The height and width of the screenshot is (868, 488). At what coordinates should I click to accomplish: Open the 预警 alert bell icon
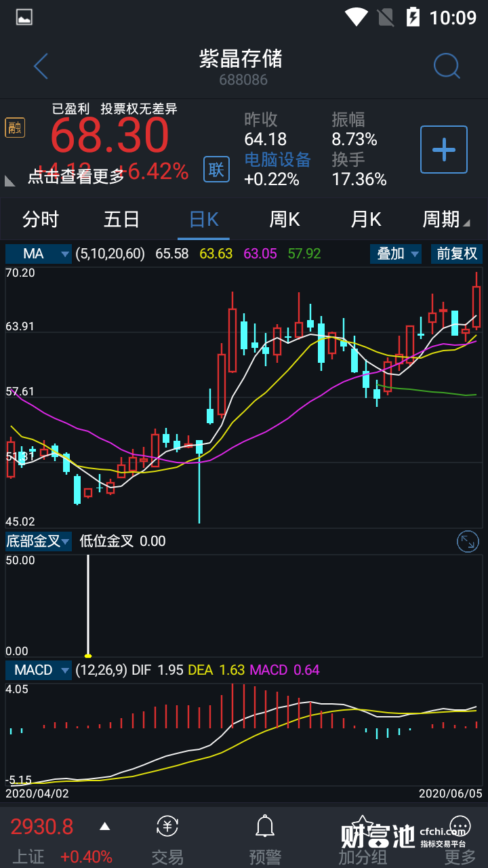(x=265, y=840)
